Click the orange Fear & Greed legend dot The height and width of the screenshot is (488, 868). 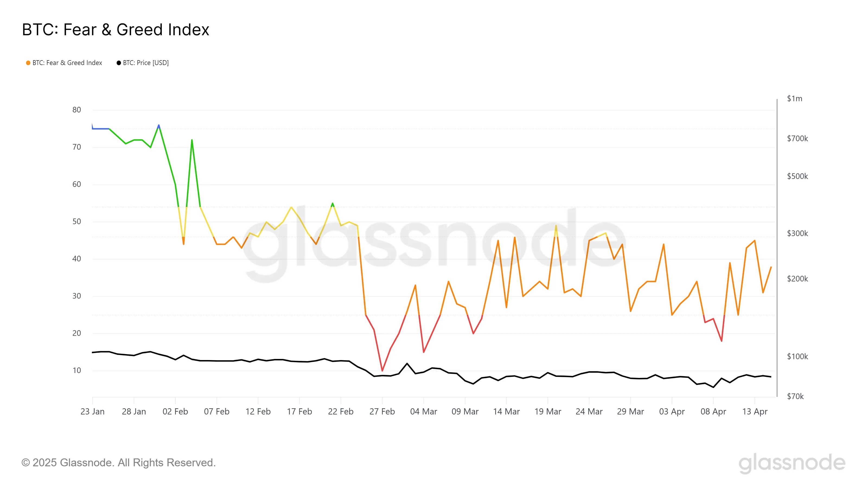click(28, 63)
